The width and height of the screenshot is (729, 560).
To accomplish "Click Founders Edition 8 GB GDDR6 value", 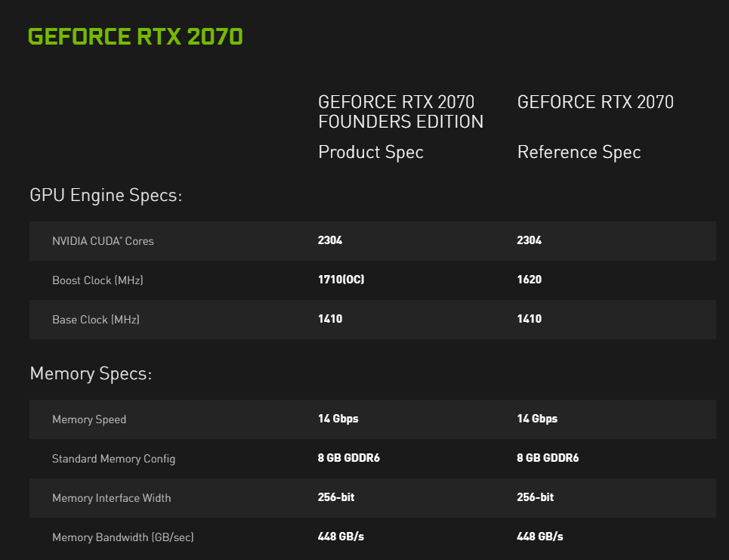I will 349,458.
